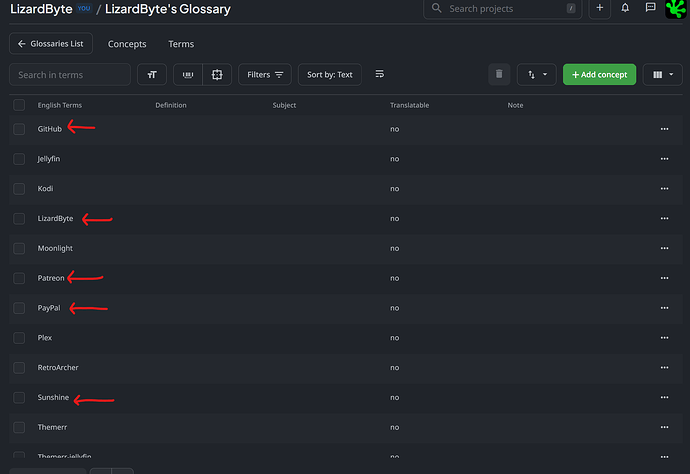Click the notifications bell icon
The height and width of the screenshot is (474, 690).
coord(625,8)
